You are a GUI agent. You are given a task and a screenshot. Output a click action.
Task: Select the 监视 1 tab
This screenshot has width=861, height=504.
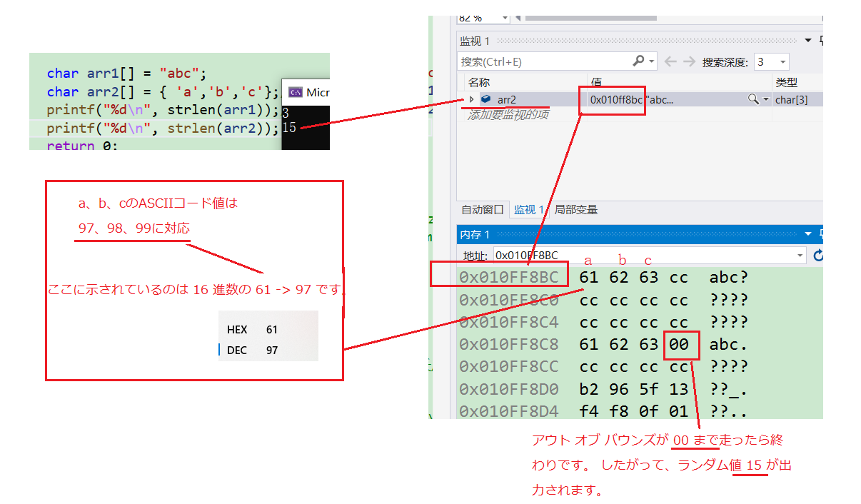pyautogui.click(x=529, y=210)
